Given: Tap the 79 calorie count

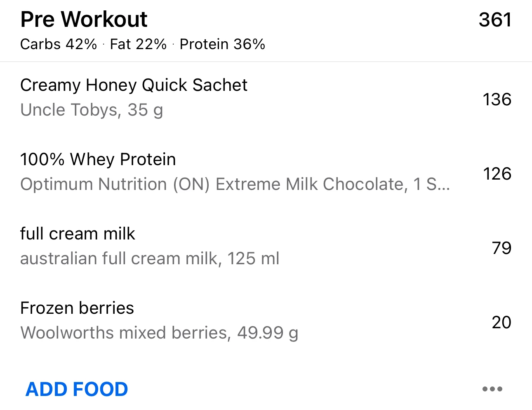Looking at the screenshot, I should [501, 248].
